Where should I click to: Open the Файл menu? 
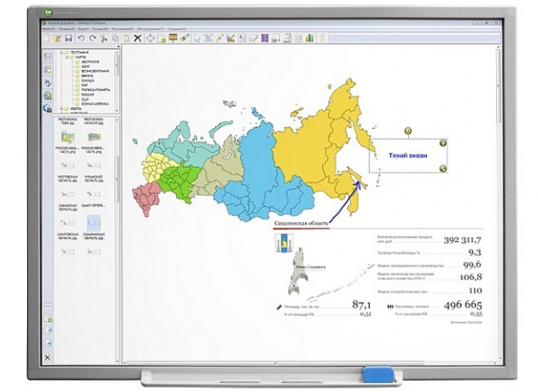click(x=48, y=27)
